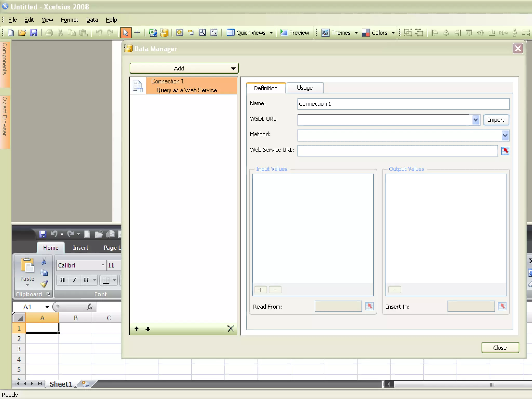
Task: Switch to the Usage tab
Action: tap(305, 88)
